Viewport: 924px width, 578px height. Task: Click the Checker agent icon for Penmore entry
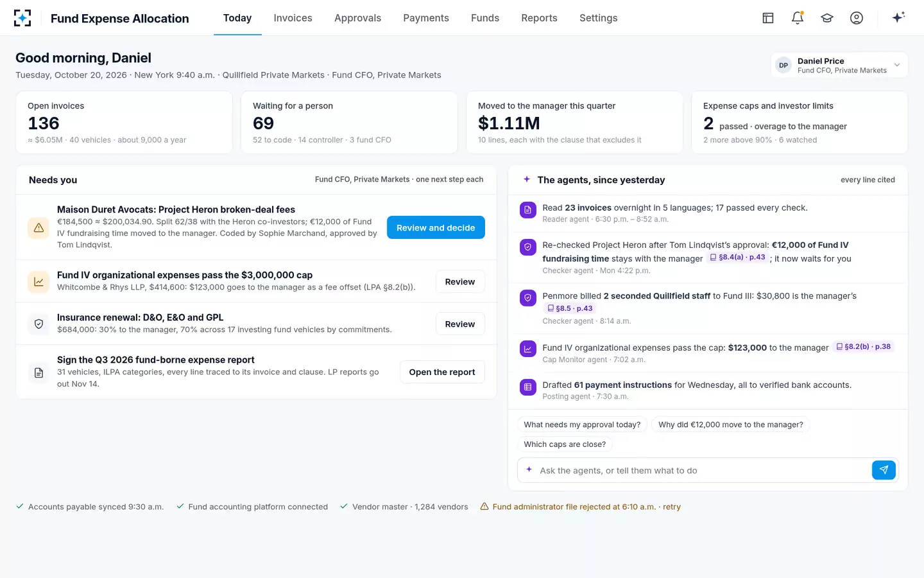(x=527, y=298)
